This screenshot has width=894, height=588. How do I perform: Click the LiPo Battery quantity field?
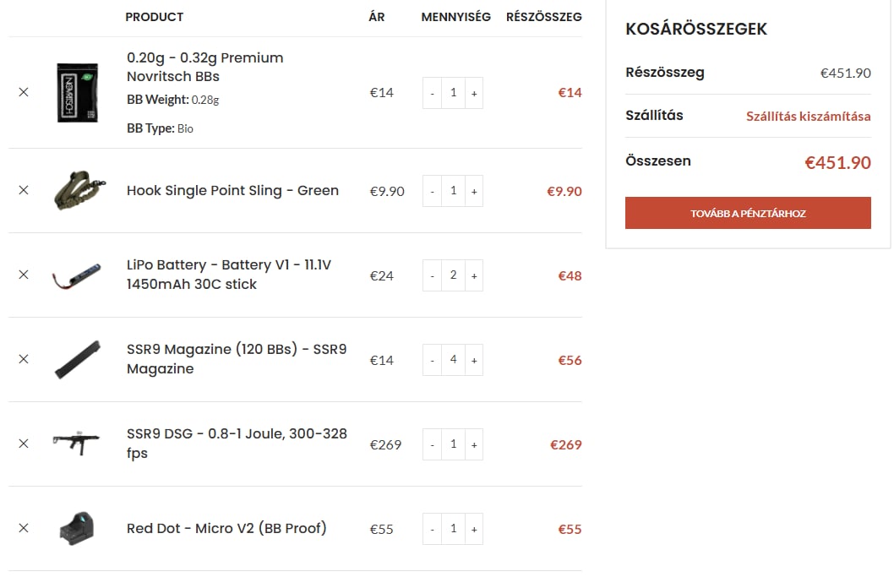453,275
